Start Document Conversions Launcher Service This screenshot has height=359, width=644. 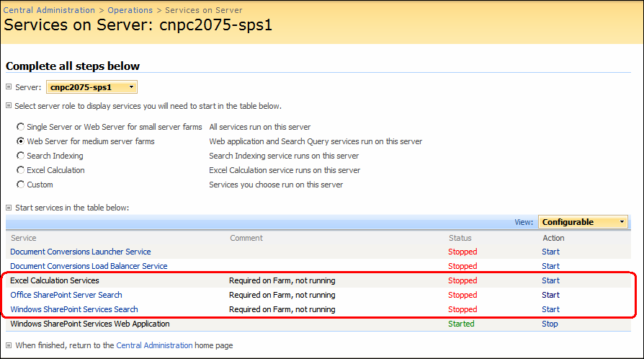tap(550, 252)
